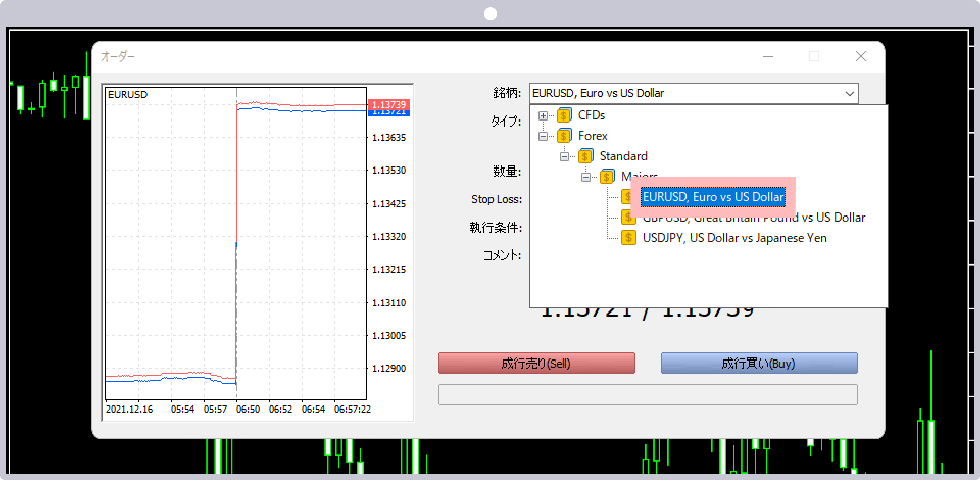Click the コメント: label
Image resolution: width=980 pixels, height=480 pixels.
[x=503, y=255]
